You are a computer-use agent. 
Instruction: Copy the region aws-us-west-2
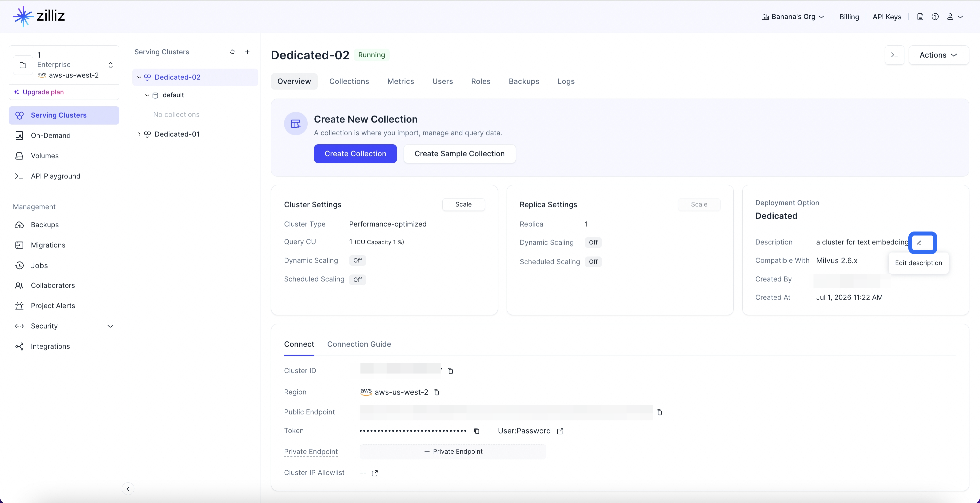[x=436, y=392]
